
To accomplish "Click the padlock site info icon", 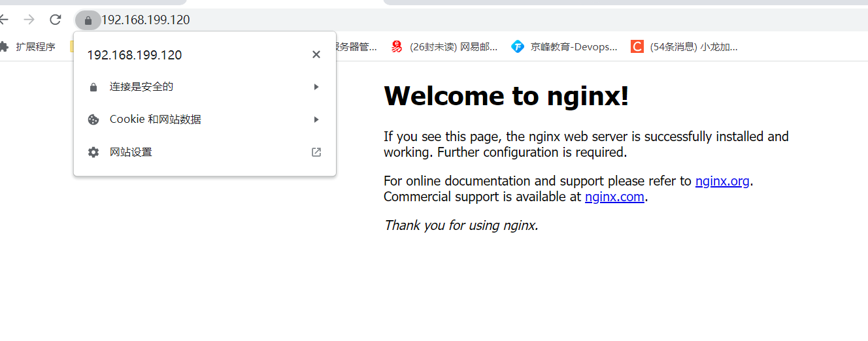I will [88, 20].
